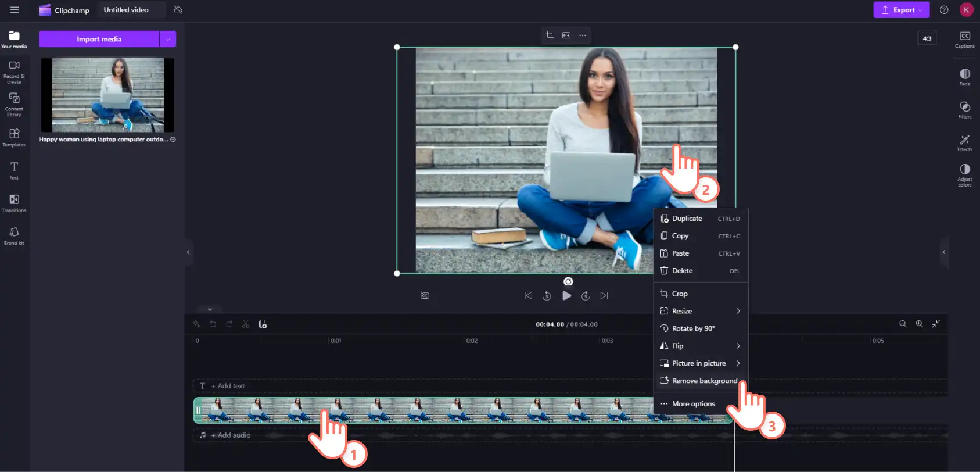Select crop tool in floating toolbar
Image resolution: width=980 pixels, height=472 pixels.
[550, 35]
